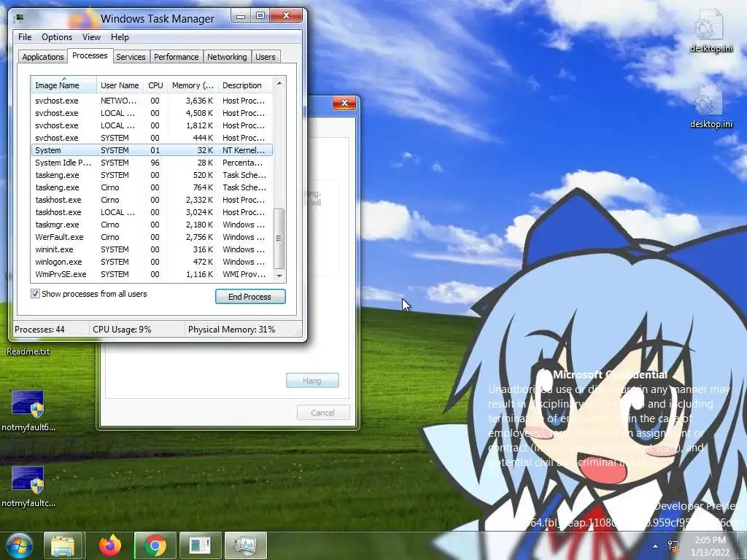Select svchost.exe row using 4,508 K
This screenshot has height=560, width=747.
click(152, 113)
